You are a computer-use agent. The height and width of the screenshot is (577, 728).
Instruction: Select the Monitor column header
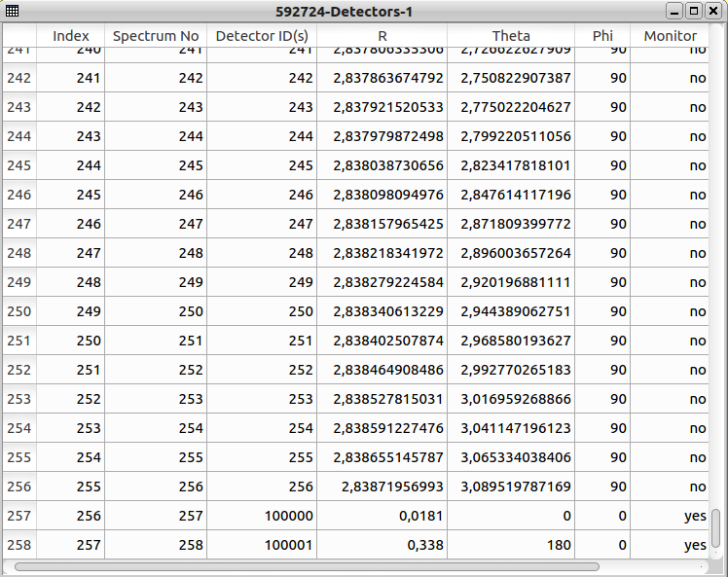pyautogui.click(x=670, y=36)
